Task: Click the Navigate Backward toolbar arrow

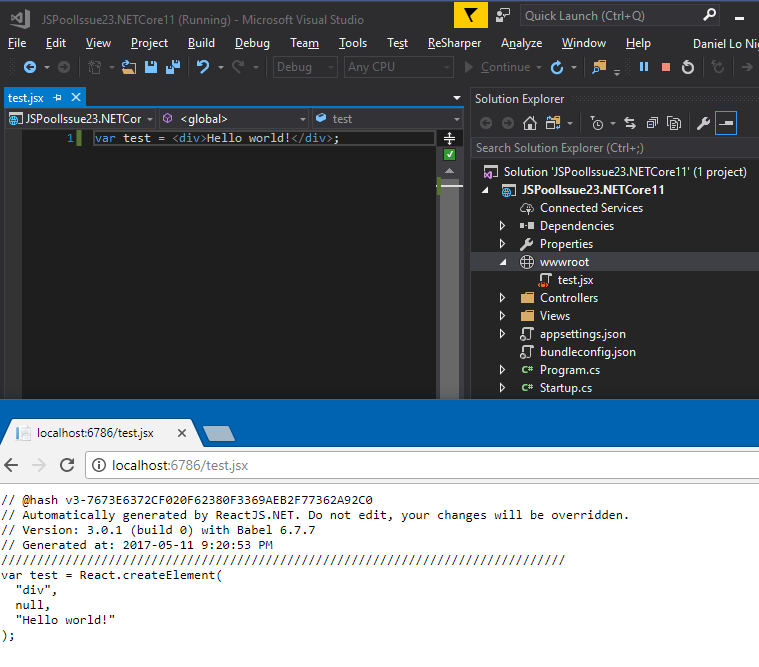Action: point(30,67)
